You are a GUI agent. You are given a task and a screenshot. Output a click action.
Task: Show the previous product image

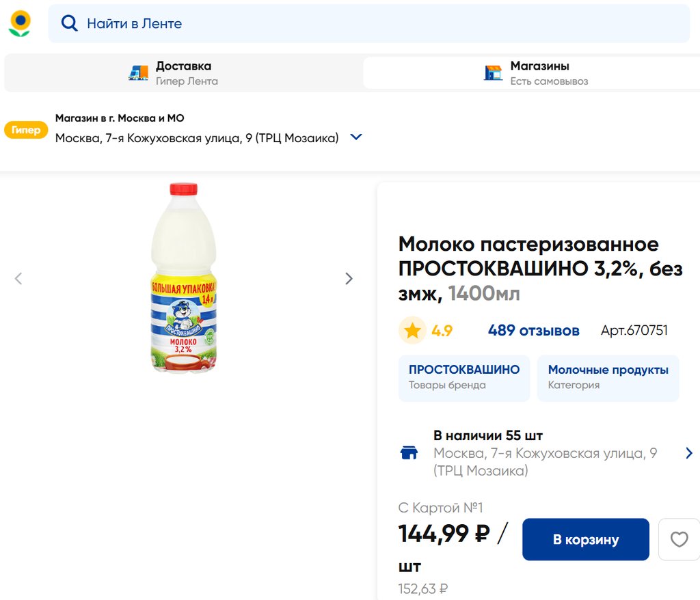pos(18,278)
